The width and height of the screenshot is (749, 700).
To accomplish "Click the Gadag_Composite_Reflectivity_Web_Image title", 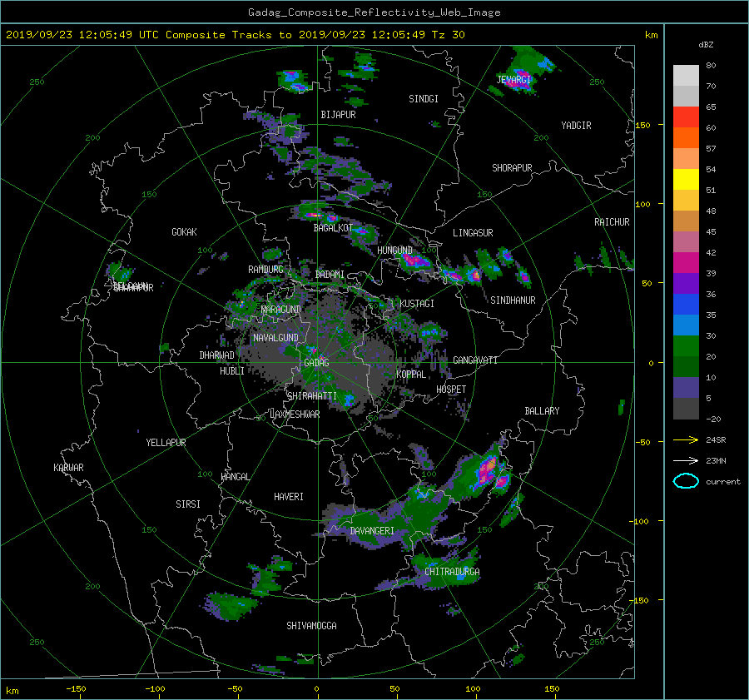I will coord(374,12).
